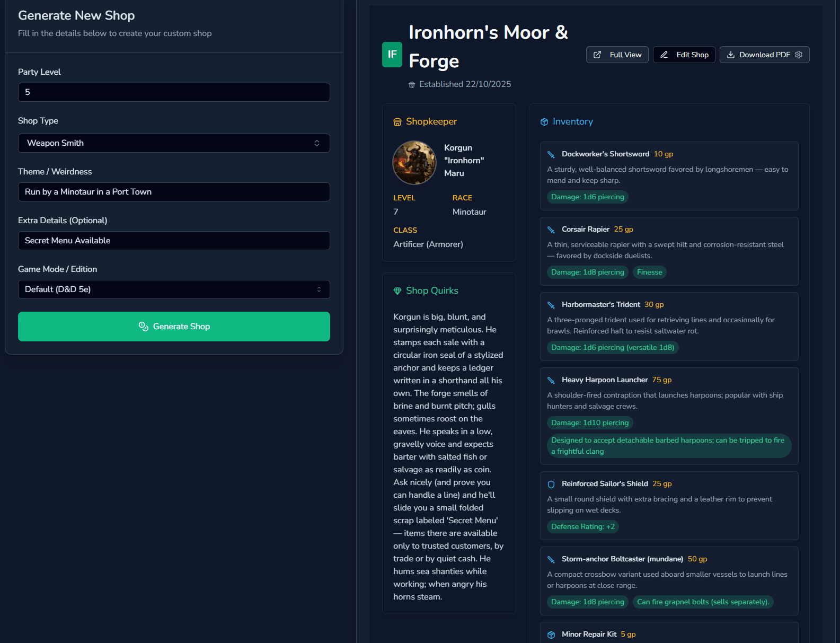
Task: Click the Damage: 1d6 piercing tag on Shortsword
Action: pyautogui.click(x=588, y=197)
